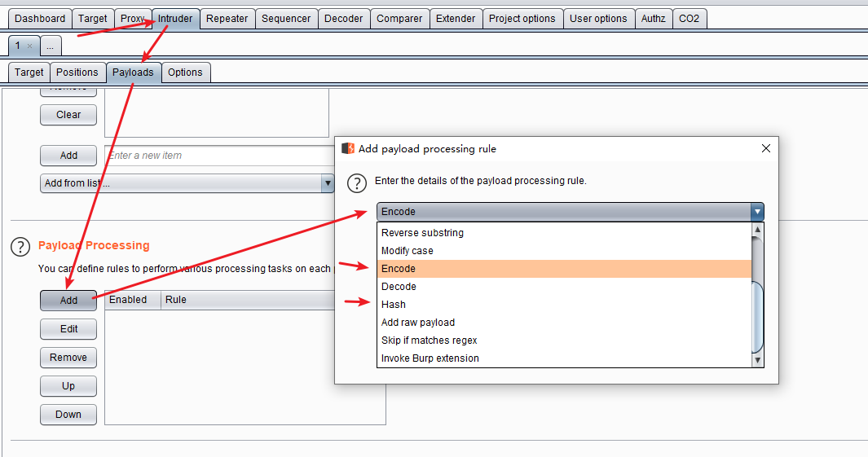Click the Clear button

tap(68, 115)
